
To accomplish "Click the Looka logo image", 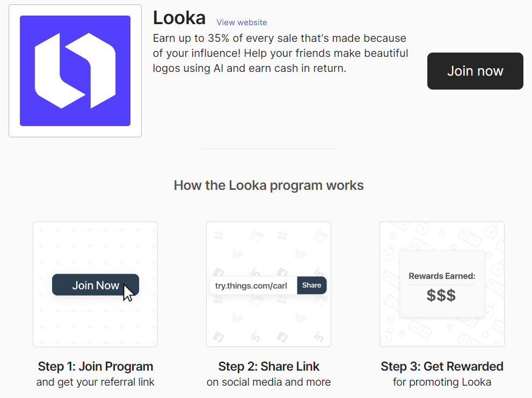I will coord(75,71).
